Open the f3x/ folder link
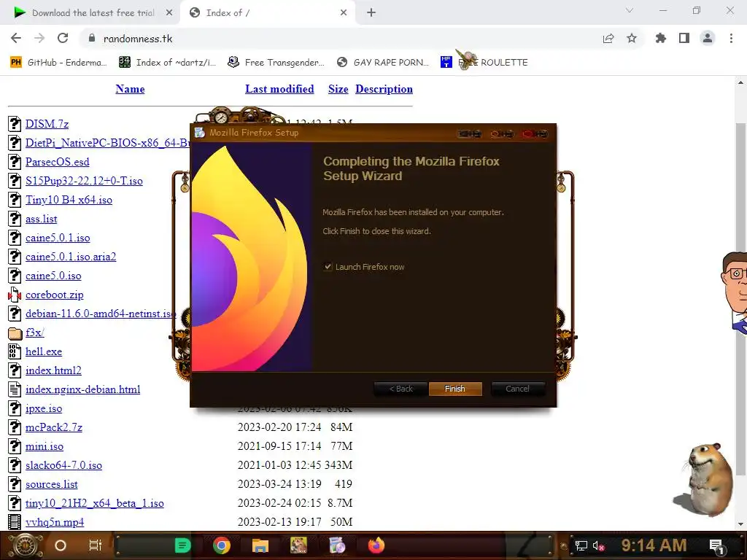The width and height of the screenshot is (747, 560). (x=35, y=332)
